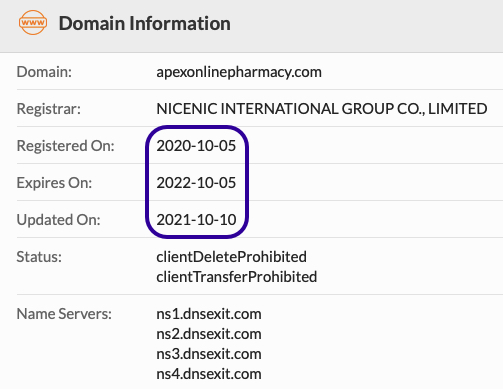The height and width of the screenshot is (389, 503).
Task: Select the domain apexonlinepharmacy.com
Action: 239,72
